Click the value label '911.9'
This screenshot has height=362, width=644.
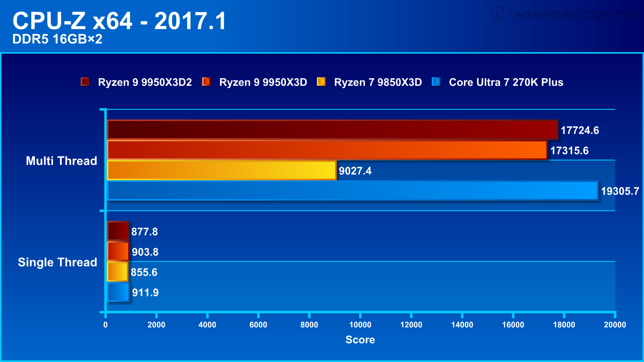145,293
